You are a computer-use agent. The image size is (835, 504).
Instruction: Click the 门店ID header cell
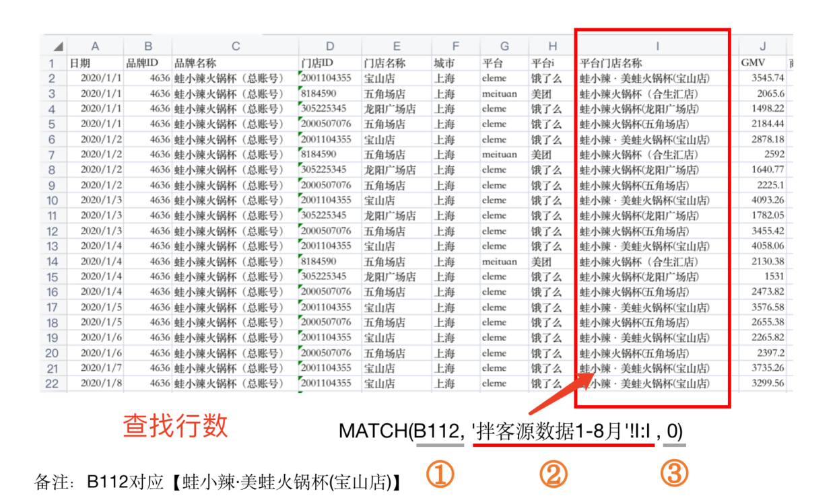(x=330, y=63)
